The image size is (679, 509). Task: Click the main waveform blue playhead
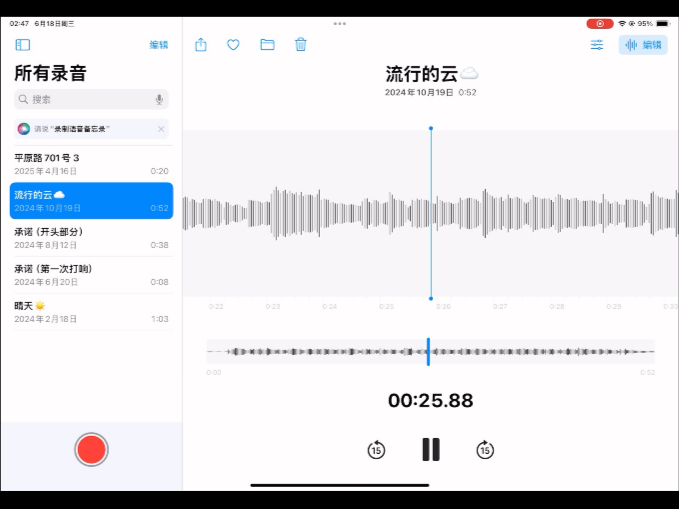pos(431,213)
